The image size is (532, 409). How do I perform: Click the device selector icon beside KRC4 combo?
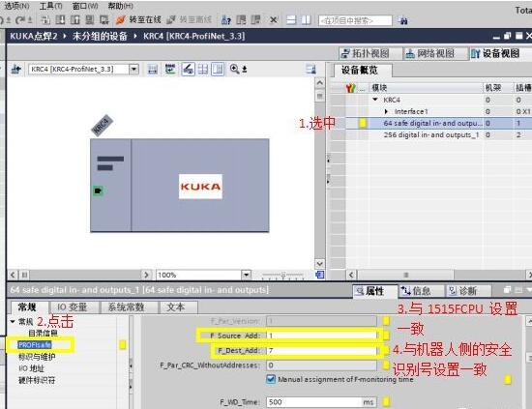pyautogui.click(x=15, y=70)
